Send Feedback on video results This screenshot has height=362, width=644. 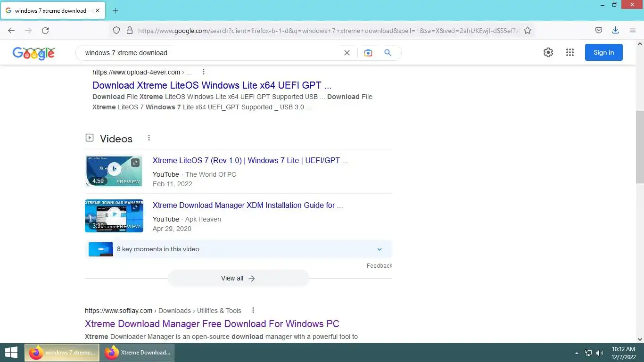tap(380, 266)
